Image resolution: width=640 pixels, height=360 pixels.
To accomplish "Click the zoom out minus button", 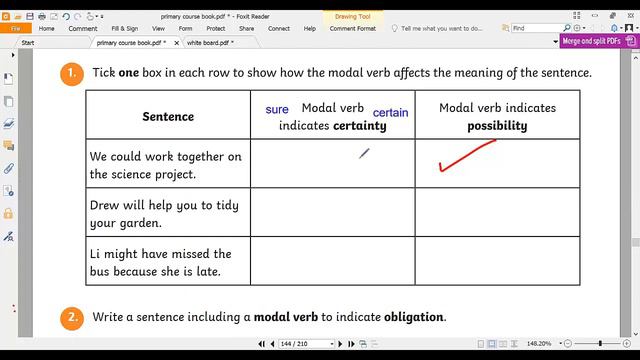I will tap(568, 344).
